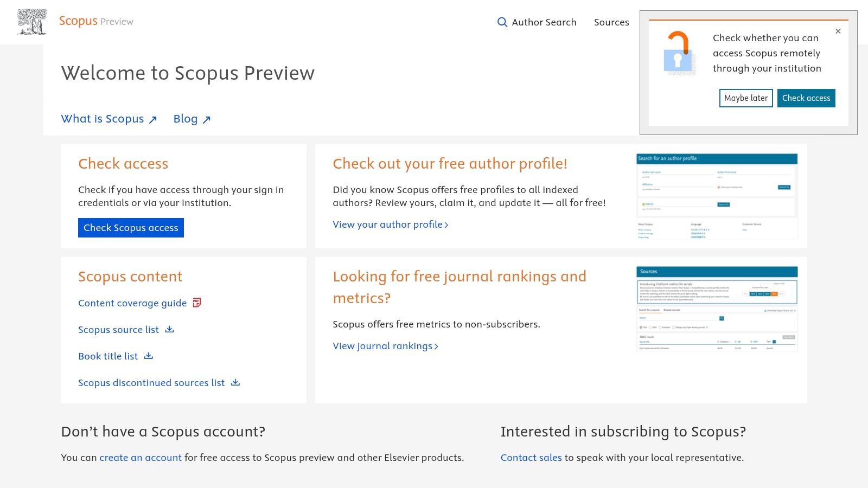Open the Content coverage guide link
The width and height of the screenshot is (868, 488).
132,303
